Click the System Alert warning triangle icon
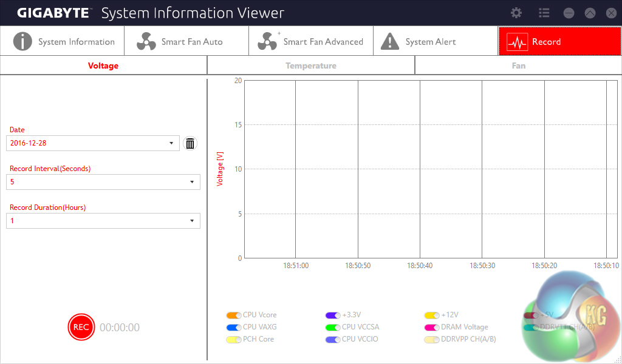Image resolution: width=622 pixels, height=364 pixels. click(x=390, y=41)
